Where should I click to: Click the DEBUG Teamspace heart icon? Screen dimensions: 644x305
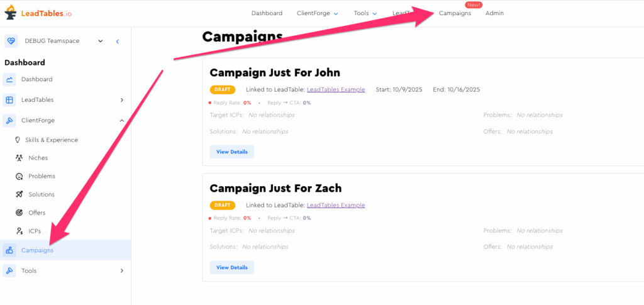(11, 41)
